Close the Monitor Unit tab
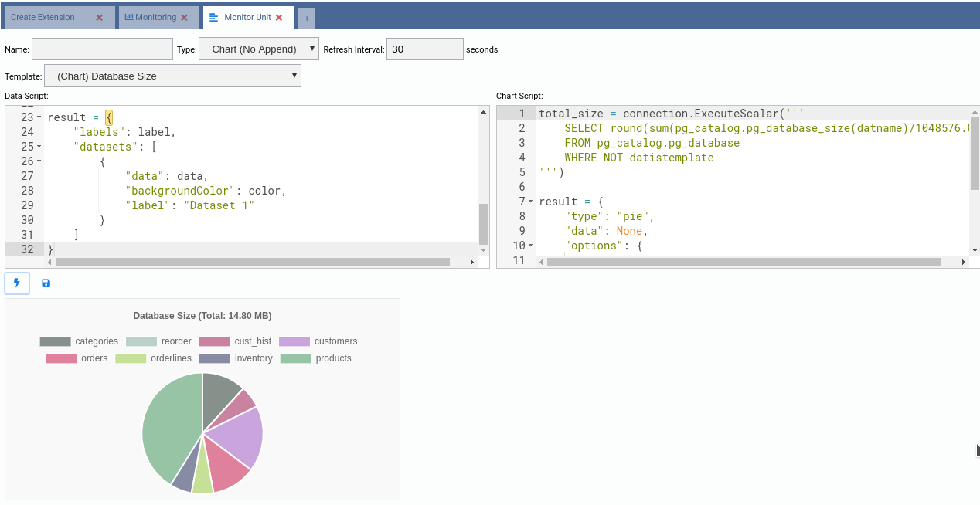This screenshot has width=980, height=505. point(279,18)
